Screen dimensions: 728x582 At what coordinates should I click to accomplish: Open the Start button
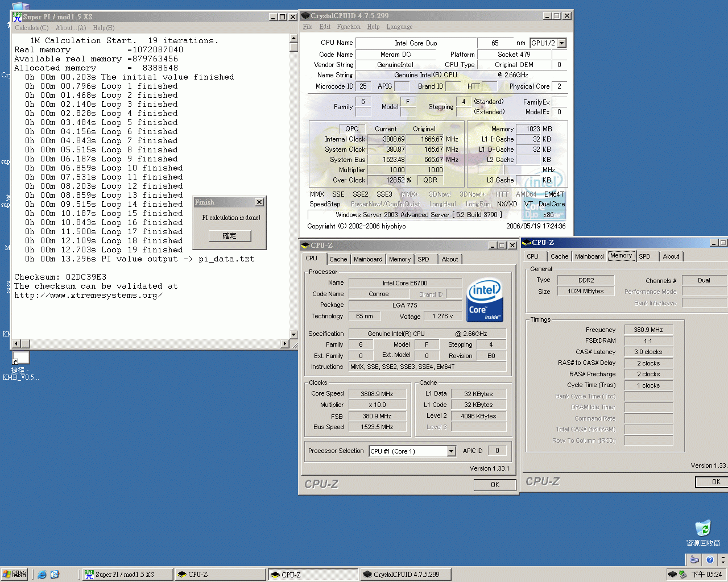point(15,574)
